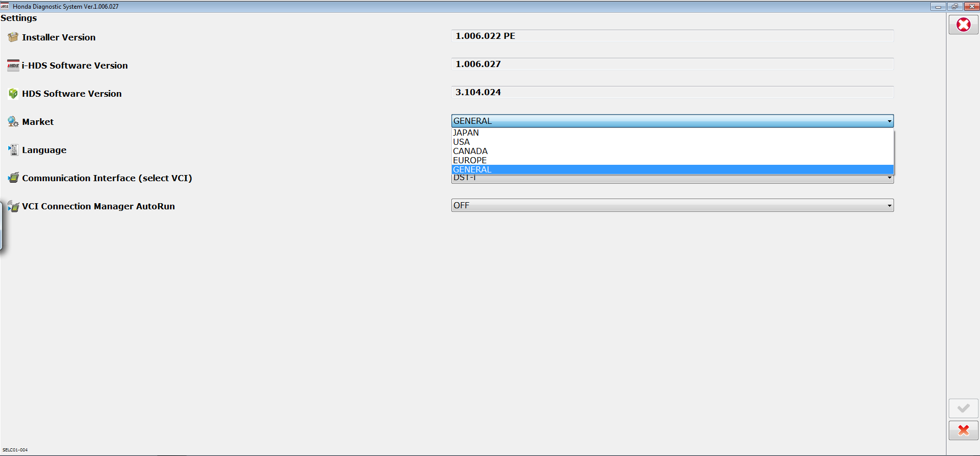
Task: Click the Installer Version value field
Action: [672, 36]
